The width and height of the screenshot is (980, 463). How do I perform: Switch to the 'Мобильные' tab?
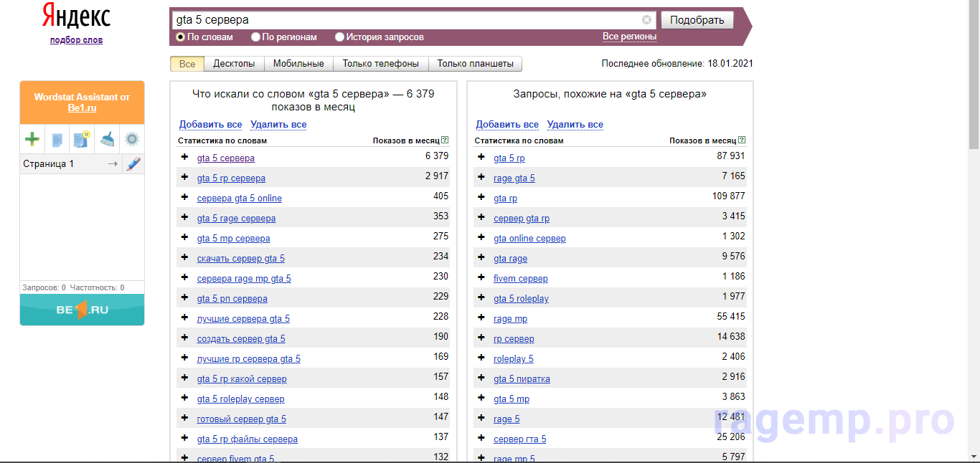click(x=298, y=64)
